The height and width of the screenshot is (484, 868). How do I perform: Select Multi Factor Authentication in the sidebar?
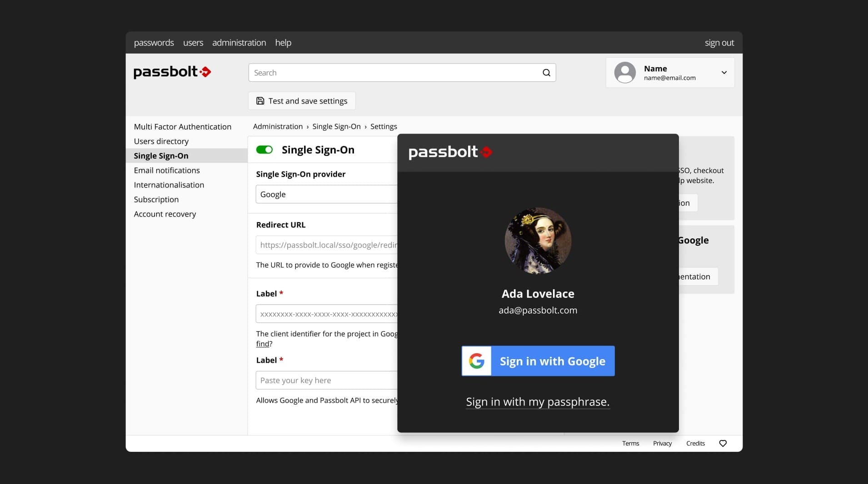[x=182, y=127]
